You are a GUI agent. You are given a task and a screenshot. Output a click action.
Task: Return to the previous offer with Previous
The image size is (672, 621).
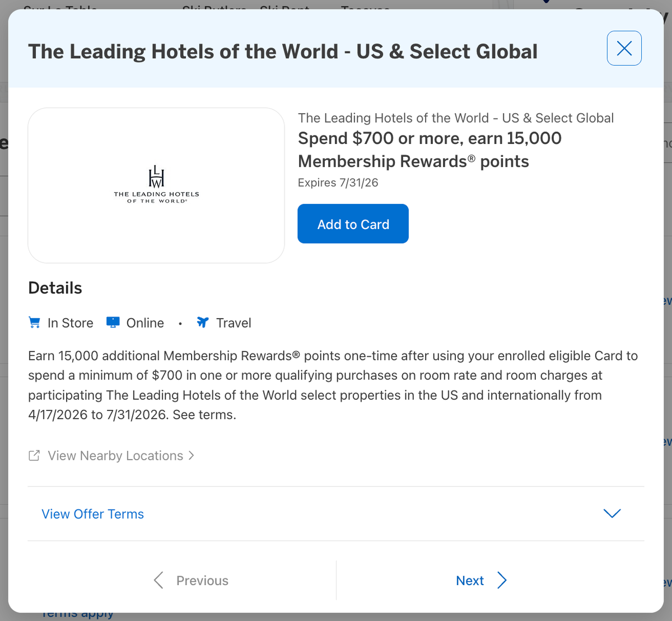click(x=202, y=581)
